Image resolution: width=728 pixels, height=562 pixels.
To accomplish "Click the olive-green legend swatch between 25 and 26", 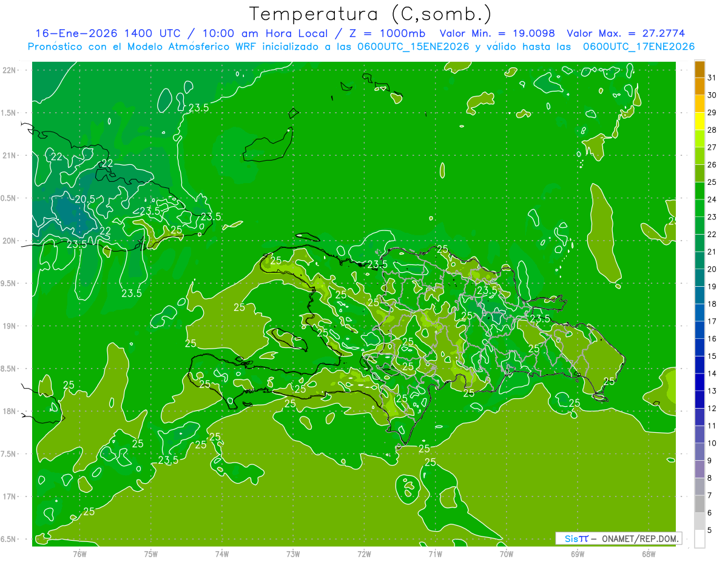I will point(699,173).
